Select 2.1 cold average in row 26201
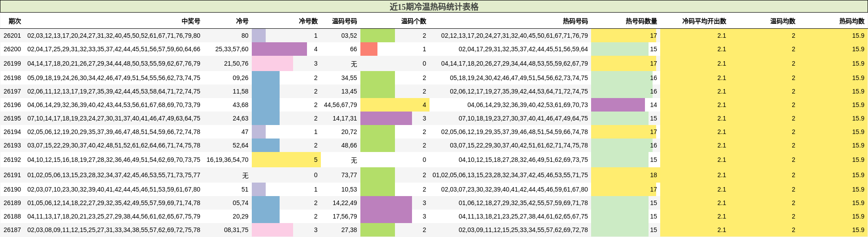Image resolution: width=868 pixels, height=237 pixels. point(722,36)
